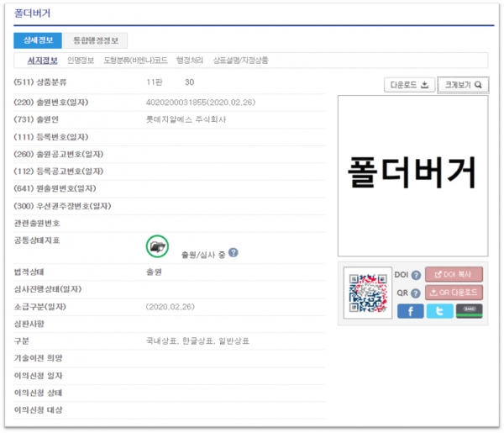Select the 인명정보 sub-tab
The image size is (504, 433).
(x=81, y=61)
